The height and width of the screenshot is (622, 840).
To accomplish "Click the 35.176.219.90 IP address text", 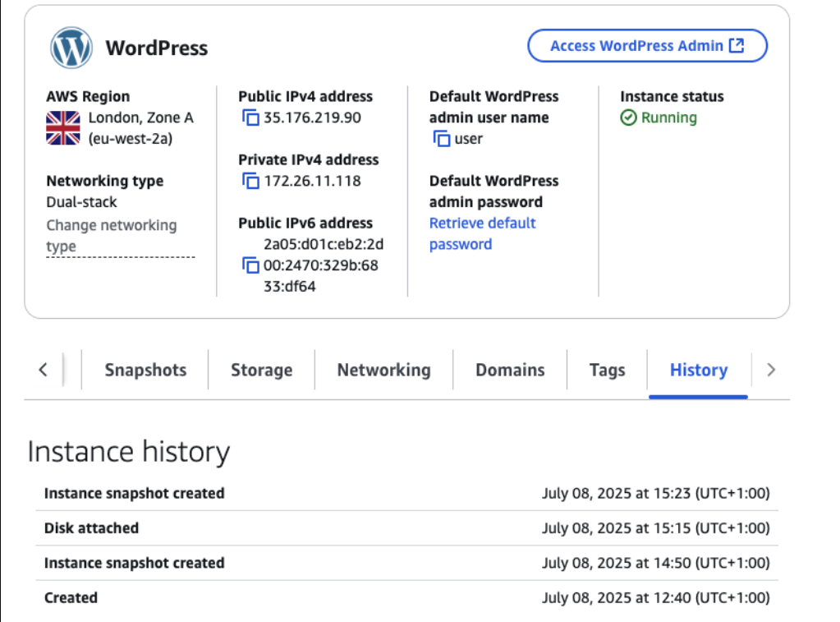I will coord(312,117).
